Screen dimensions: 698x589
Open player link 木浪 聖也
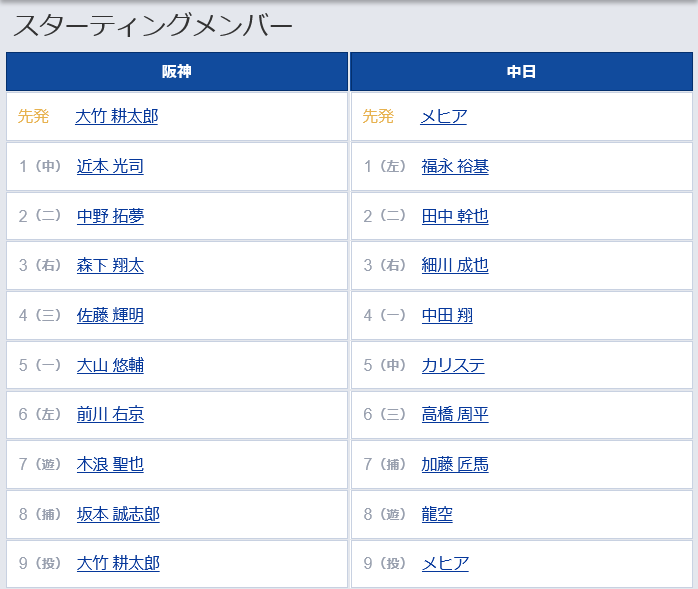click(110, 464)
